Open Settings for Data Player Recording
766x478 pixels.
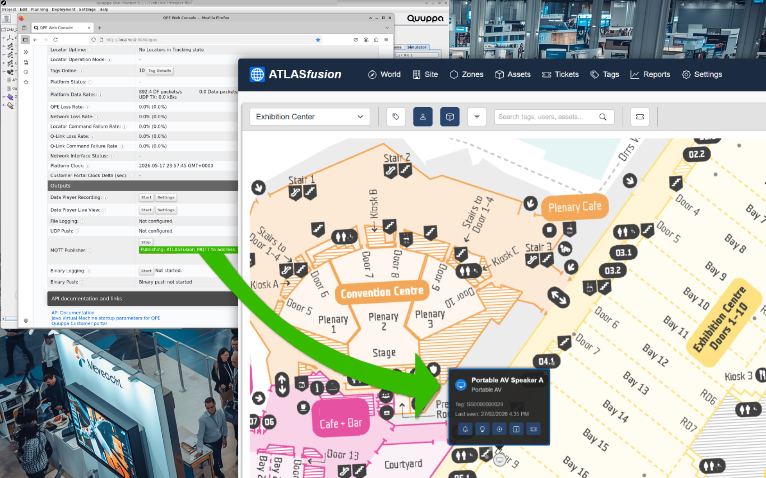pyautogui.click(x=166, y=197)
